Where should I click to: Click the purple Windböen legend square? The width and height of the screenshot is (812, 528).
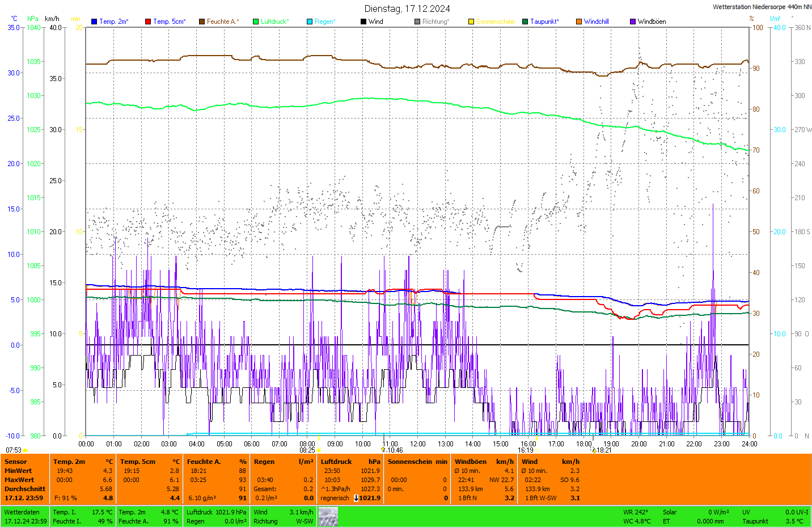tap(633, 22)
